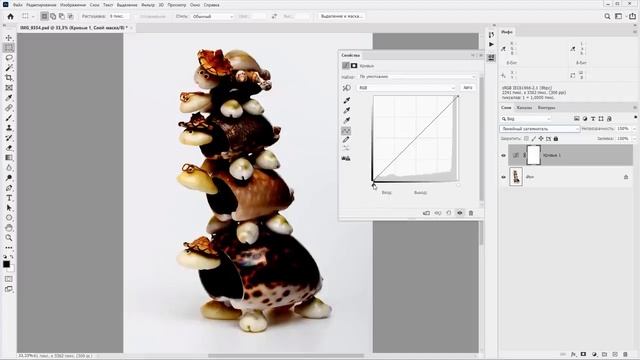640x360 pixels.
Task: Select the History Brush tool
Action: pos(9,138)
